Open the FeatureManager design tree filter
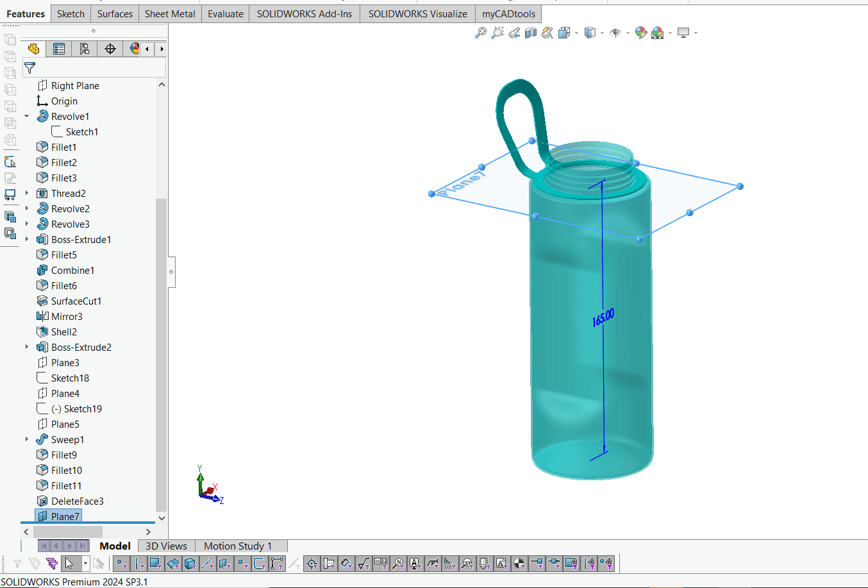This screenshot has height=588, width=868. point(29,67)
